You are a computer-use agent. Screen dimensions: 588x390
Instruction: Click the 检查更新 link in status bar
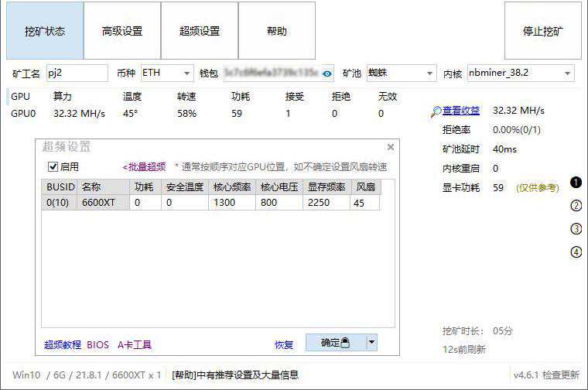click(x=560, y=375)
